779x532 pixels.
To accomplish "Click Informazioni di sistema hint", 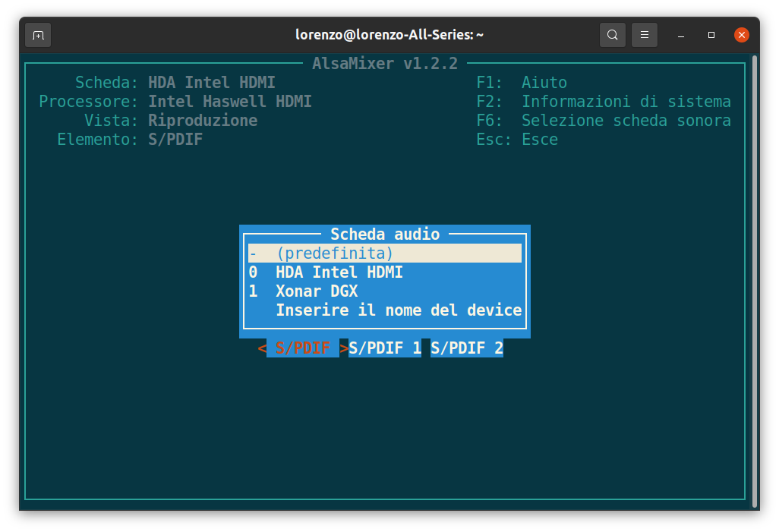I will click(626, 102).
